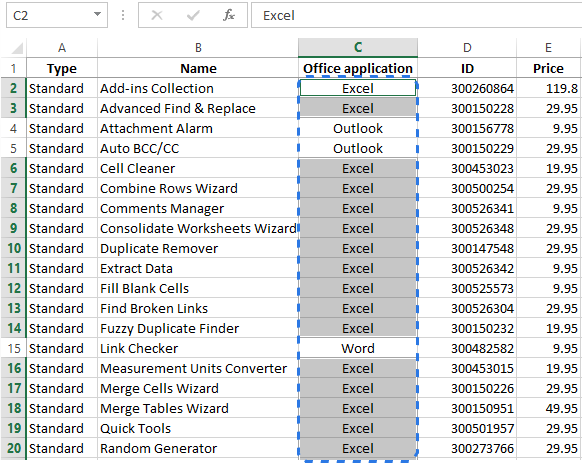Screen dimensions: 582x463
Task: Click the Add-ins Collection cell
Action: 198,88
